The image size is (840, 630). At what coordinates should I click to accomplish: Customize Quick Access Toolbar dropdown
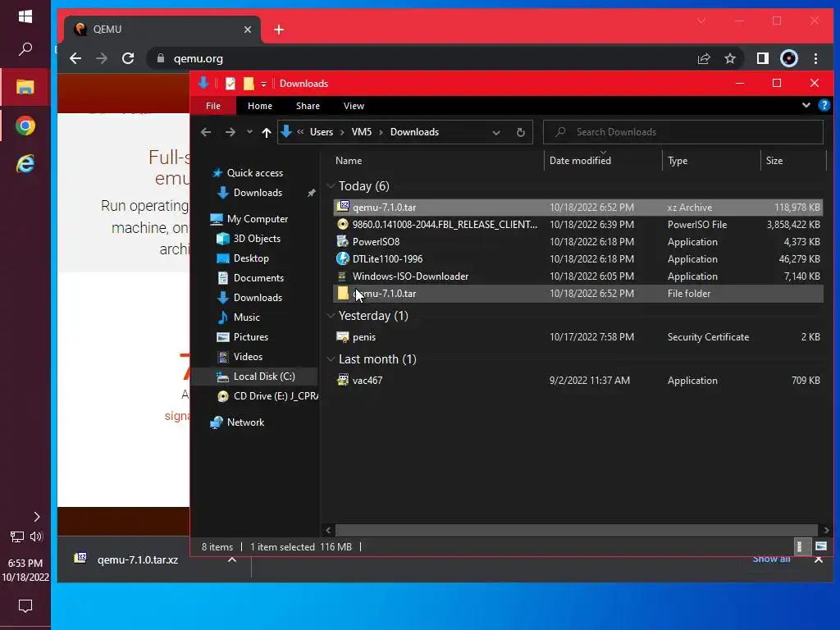[263, 84]
